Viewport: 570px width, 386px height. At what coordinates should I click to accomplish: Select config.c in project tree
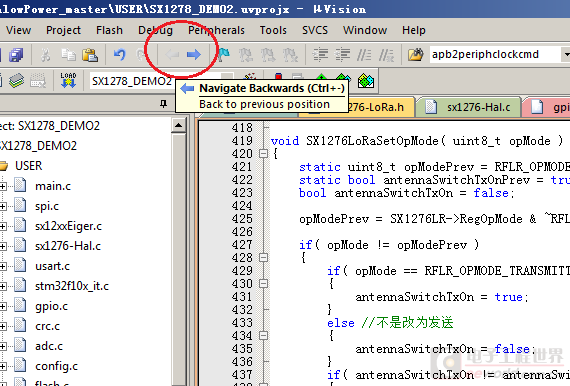pyautogui.click(x=56, y=366)
